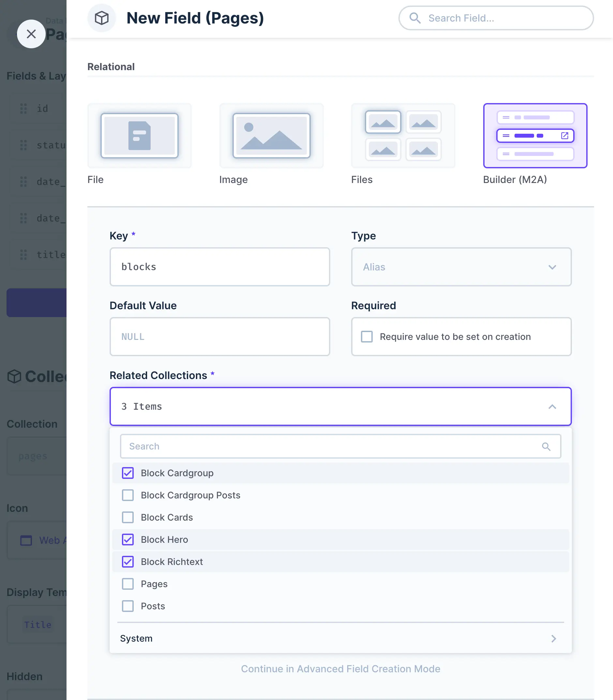Image resolution: width=613 pixels, height=700 pixels.
Task: Enable Require value to be set on creation
Action: pos(366,337)
